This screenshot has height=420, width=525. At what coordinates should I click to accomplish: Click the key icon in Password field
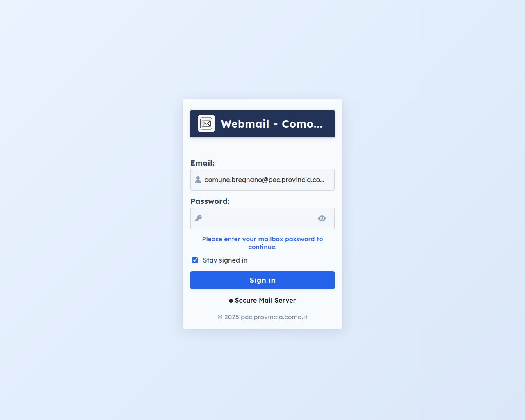[x=199, y=218]
